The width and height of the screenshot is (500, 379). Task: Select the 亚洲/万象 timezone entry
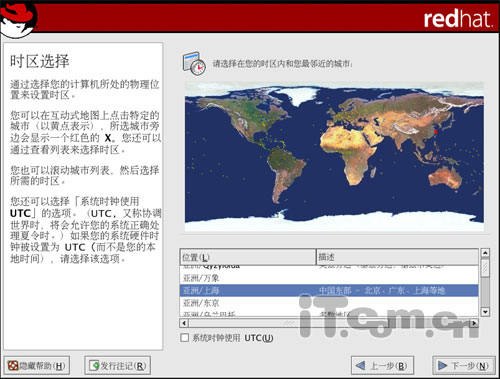[329, 278]
